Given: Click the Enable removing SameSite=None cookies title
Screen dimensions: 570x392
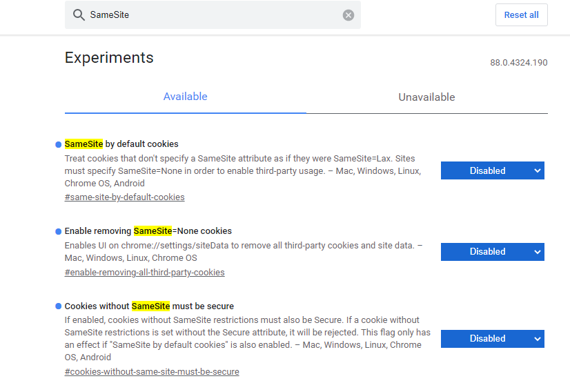Looking at the screenshot, I should click(148, 231).
